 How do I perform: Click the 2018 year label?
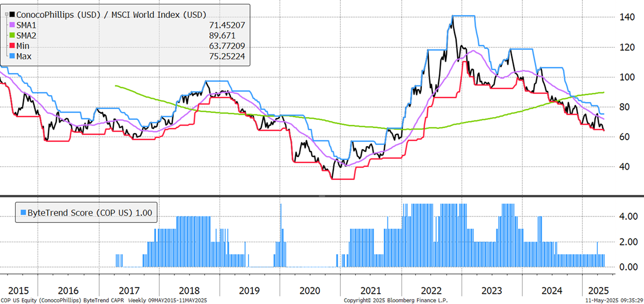pyautogui.click(x=189, y=289)
